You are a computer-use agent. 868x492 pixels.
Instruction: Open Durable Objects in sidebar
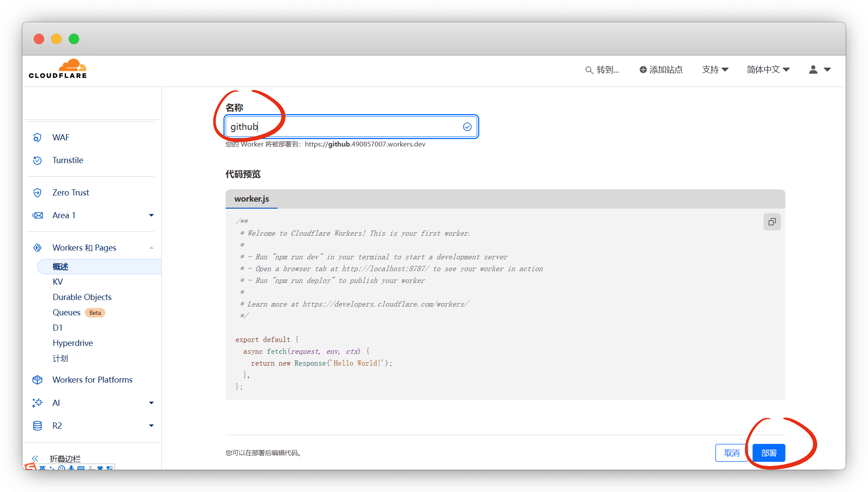pos(82,297)
